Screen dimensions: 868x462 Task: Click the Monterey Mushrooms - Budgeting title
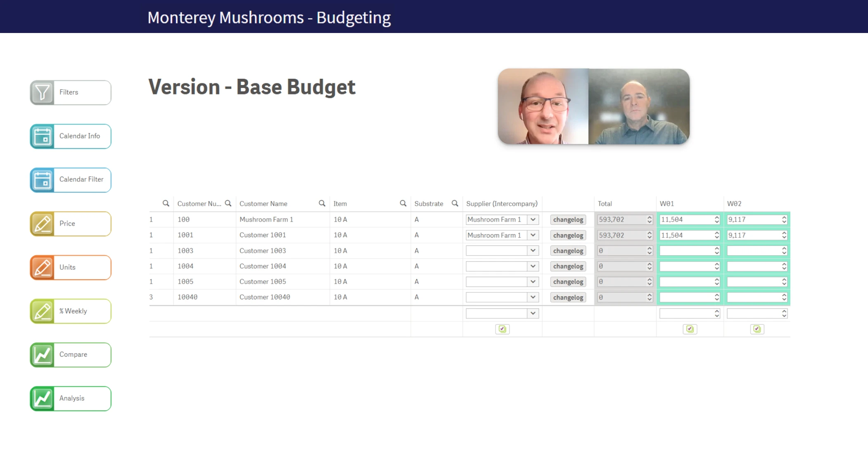point(269,17)
